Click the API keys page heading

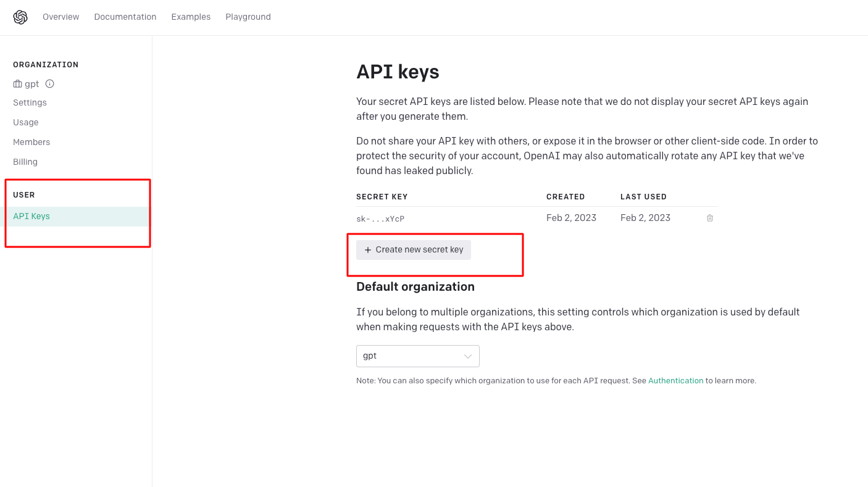pos(398,72)
